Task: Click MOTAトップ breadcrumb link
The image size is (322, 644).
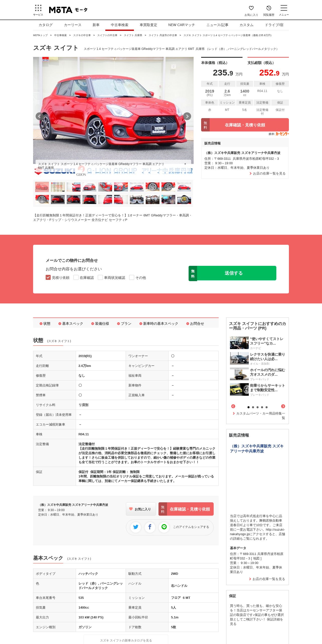Action: pyautogui.click(x=40, y=35)
